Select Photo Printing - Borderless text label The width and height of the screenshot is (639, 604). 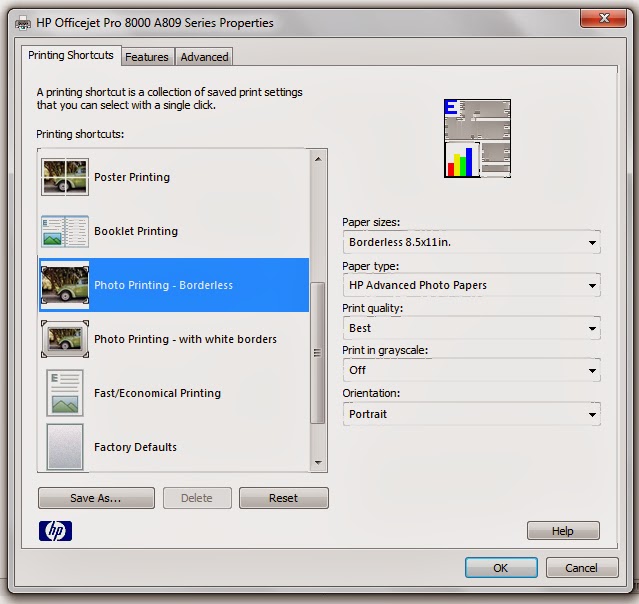click(163, 285)
